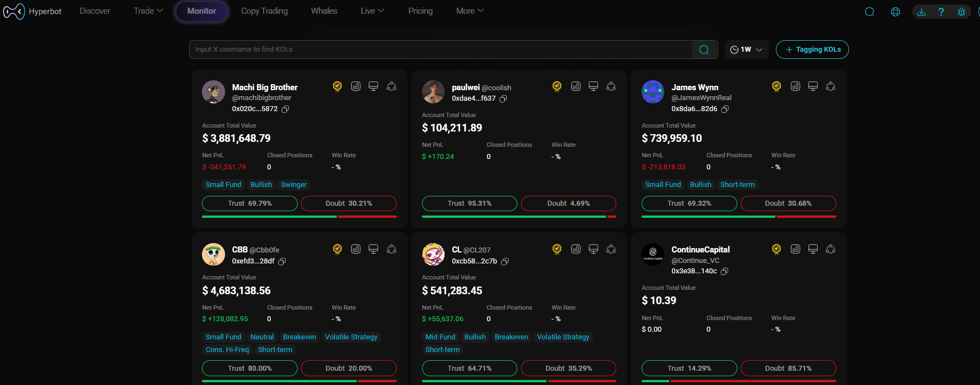
Task: Click verified badge icon on CL card
Action: click(557, 249)
